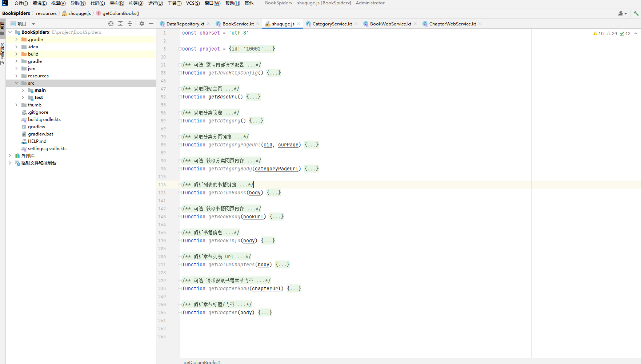Click getColumBooks() breadcrumb at editor bottom
This screenshot has width=641, height=364.
[x=202, y=362]
